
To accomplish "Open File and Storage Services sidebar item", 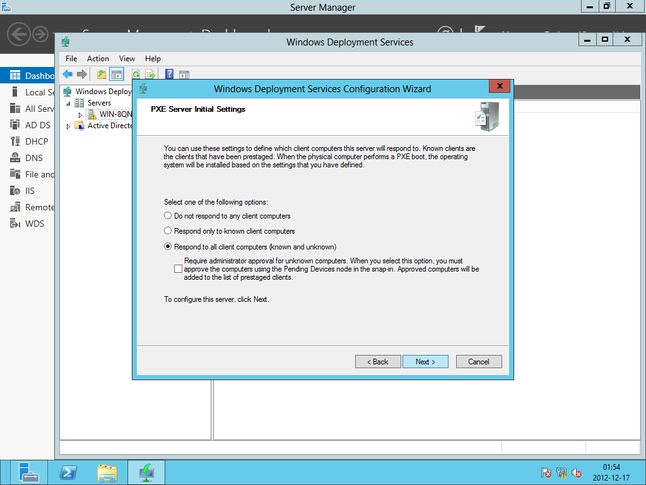I will (27, 174).
